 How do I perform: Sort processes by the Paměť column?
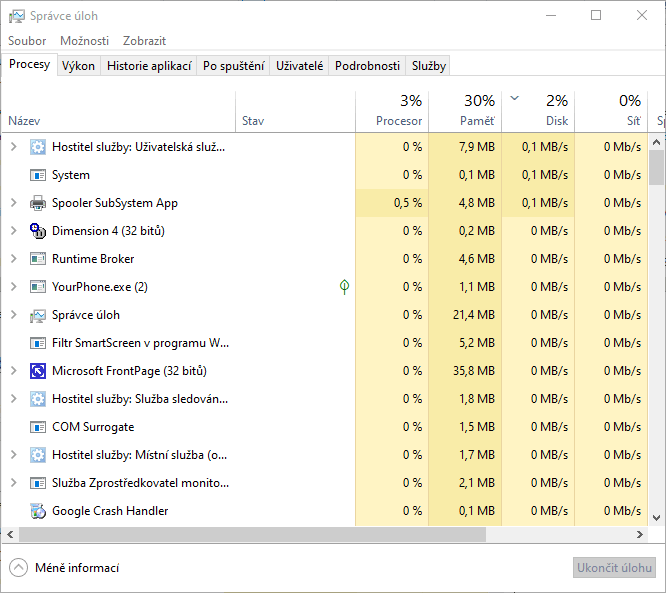(465, 111)
